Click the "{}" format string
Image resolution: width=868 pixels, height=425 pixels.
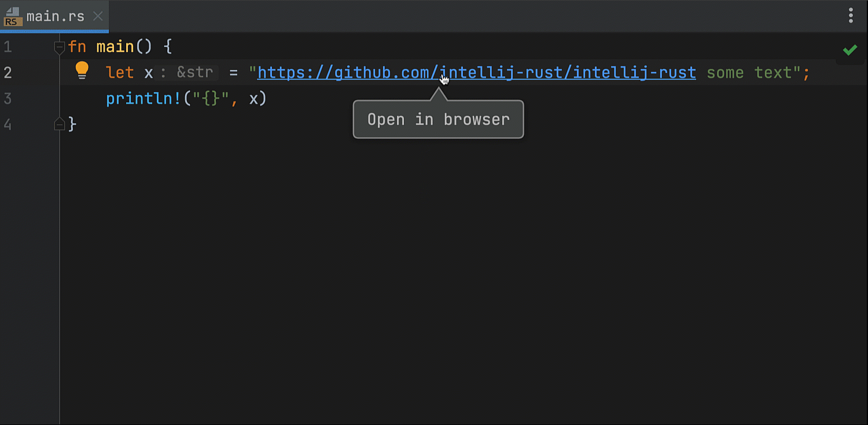click(211, 99)
